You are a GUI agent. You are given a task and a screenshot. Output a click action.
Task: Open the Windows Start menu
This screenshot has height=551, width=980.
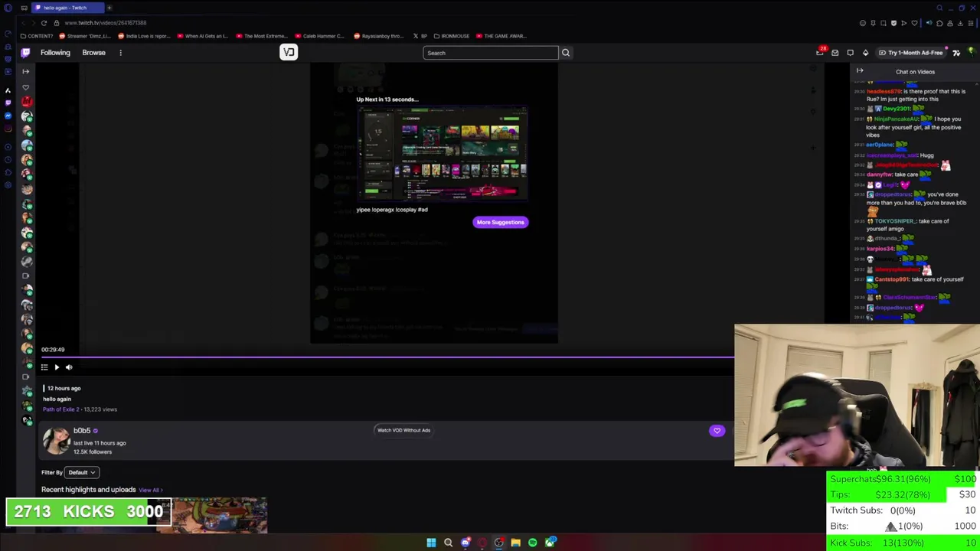[x=431, y=543]
